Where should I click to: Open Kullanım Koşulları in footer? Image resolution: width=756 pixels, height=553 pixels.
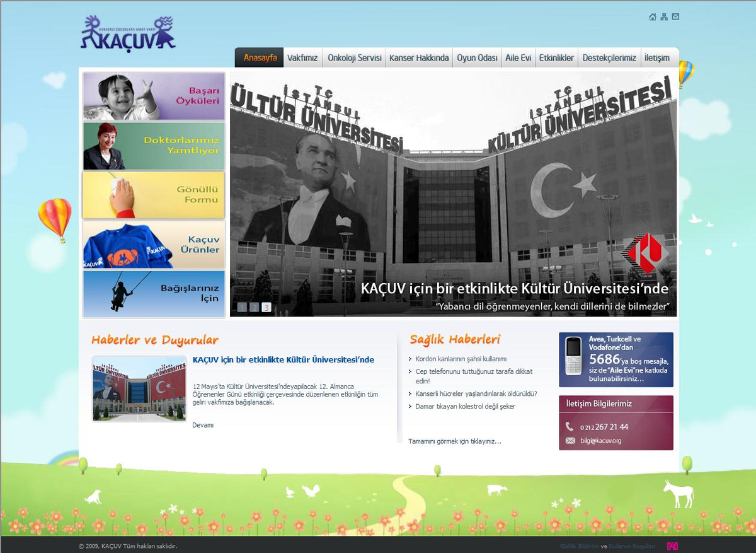[x=632, y=546]
